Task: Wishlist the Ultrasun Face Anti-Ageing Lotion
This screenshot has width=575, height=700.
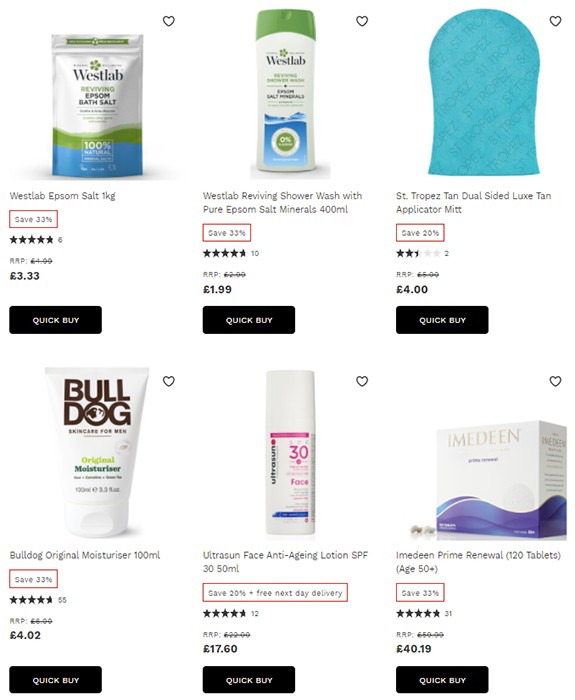Action: [362, 381]
